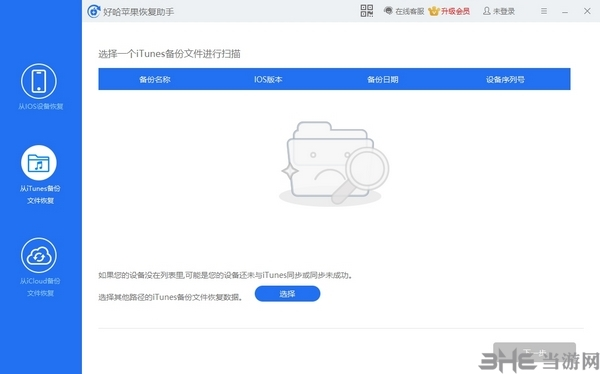Click the 下一步 next-step button
Screen dimensions: 600x374
tap(535, 353)
